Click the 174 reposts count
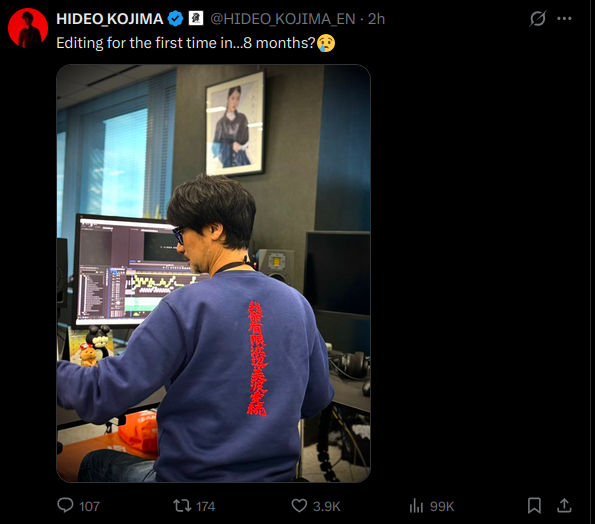 coord(206,506)
